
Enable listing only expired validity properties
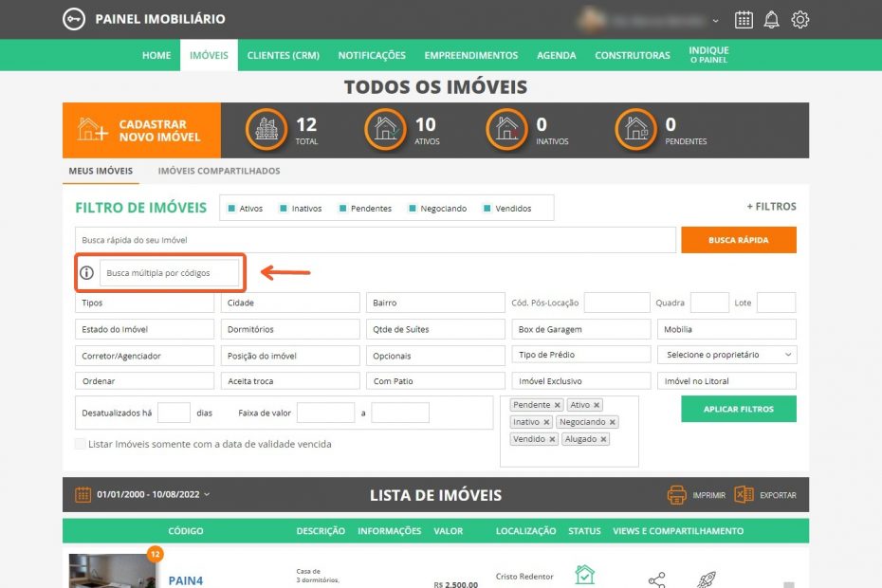(81, 444)
